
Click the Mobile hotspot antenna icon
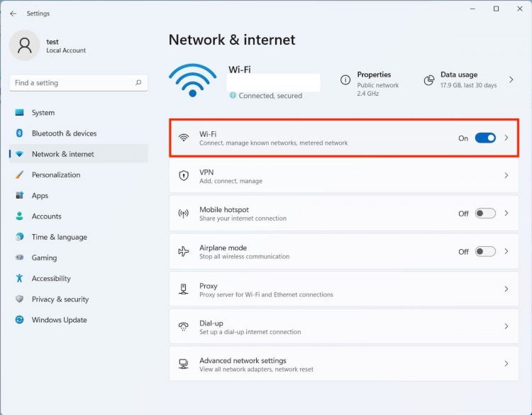click(184, 213)
